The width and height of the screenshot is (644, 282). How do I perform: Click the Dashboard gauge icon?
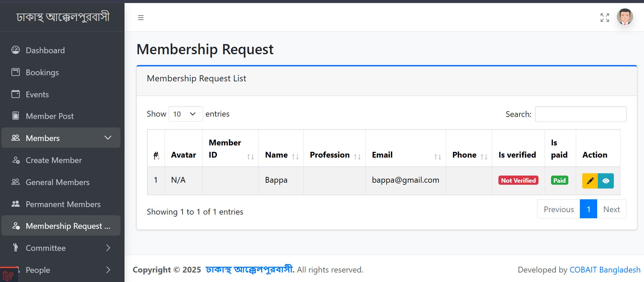pos(16,50)
